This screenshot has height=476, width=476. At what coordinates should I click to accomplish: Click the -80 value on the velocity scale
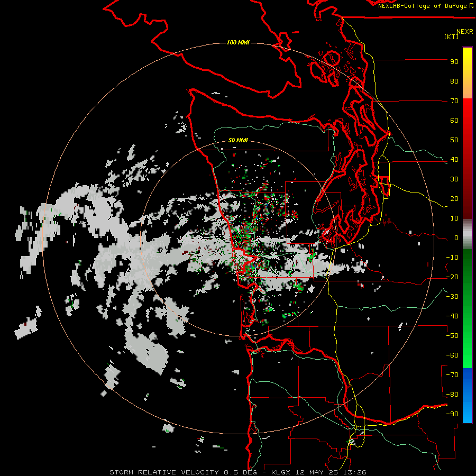(452, 395)
